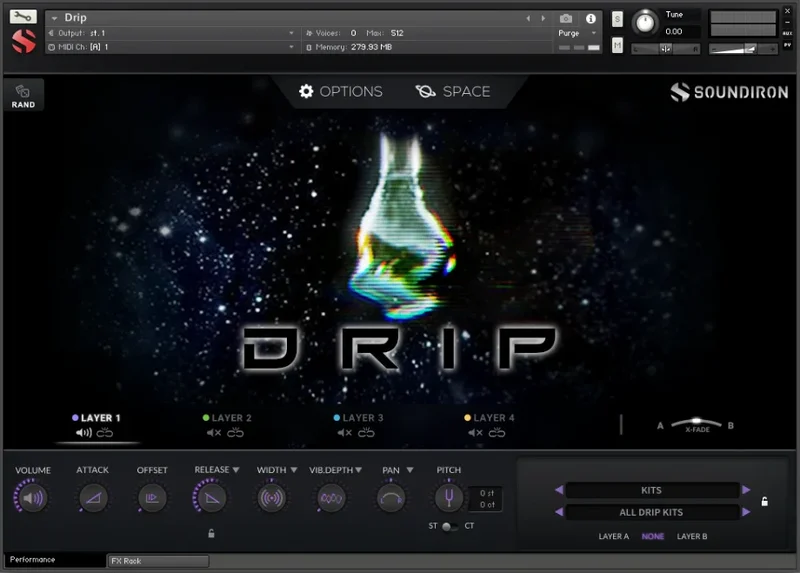Click the SPACE planet icon
The width and height of the screenshot is (800, 573).
pos(425,91)
